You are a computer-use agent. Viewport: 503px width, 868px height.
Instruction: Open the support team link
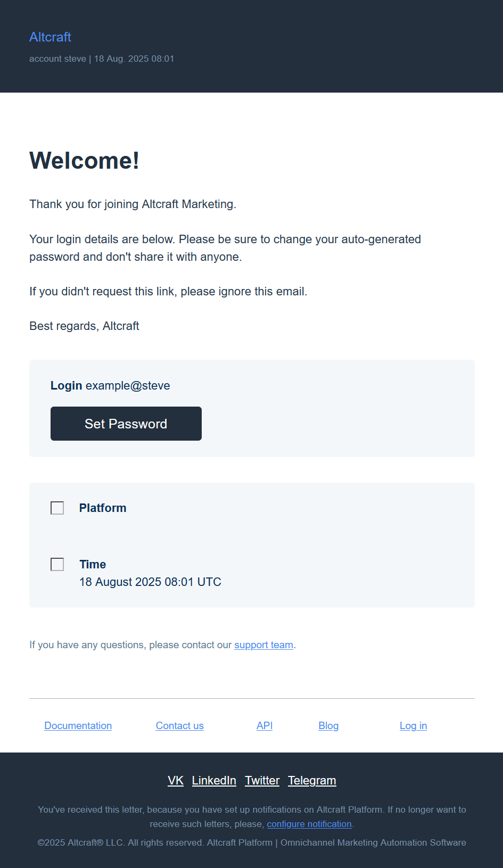tap(263, 645)
